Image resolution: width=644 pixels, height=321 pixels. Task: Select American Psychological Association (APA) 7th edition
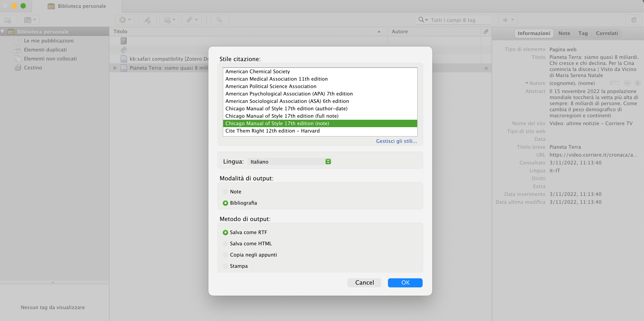click(320, 94)
